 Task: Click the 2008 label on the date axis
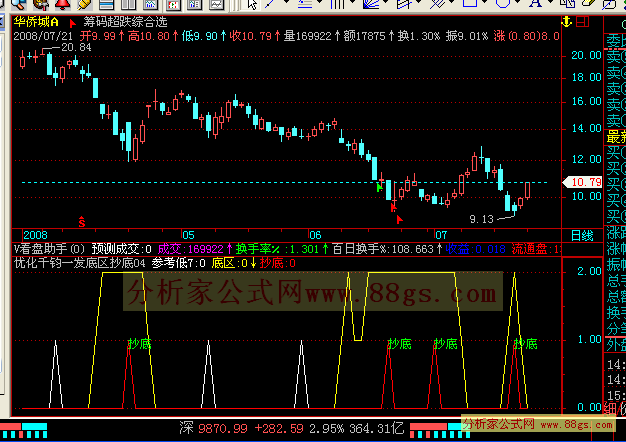(36, 235)
